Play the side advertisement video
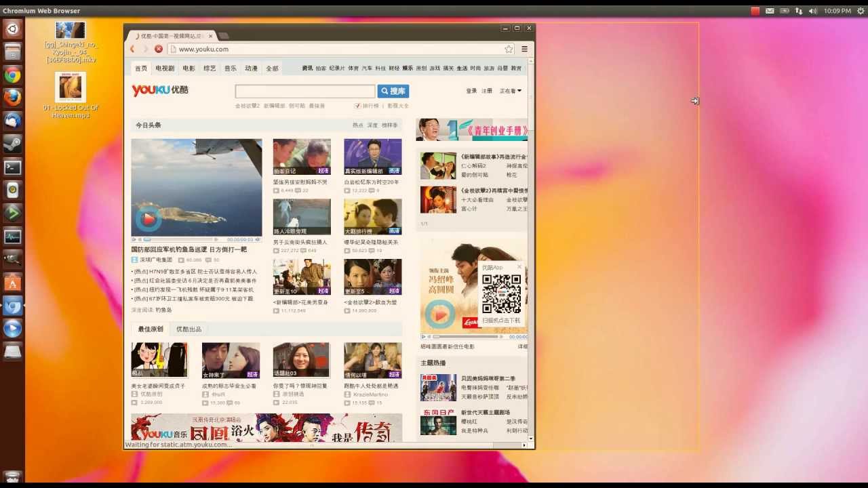Viewport: 868px width, 488px height. click(x=439, y=314)
